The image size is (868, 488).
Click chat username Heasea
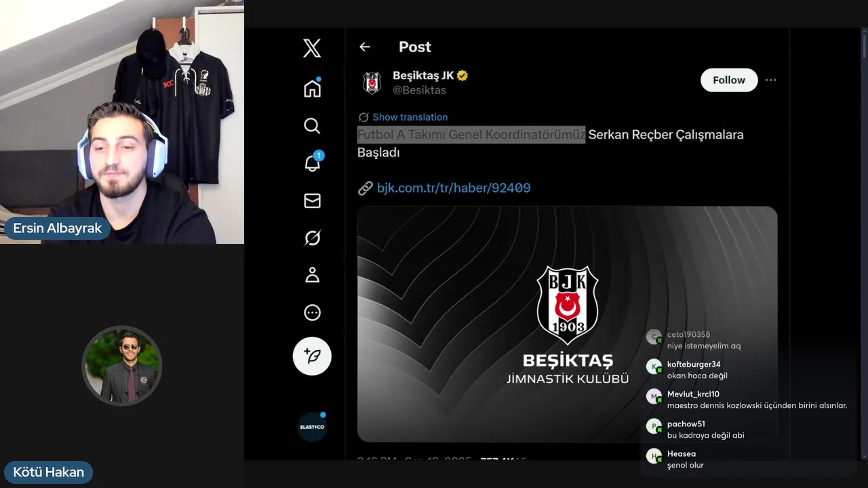pyautogui.click(x=682, y=454)
